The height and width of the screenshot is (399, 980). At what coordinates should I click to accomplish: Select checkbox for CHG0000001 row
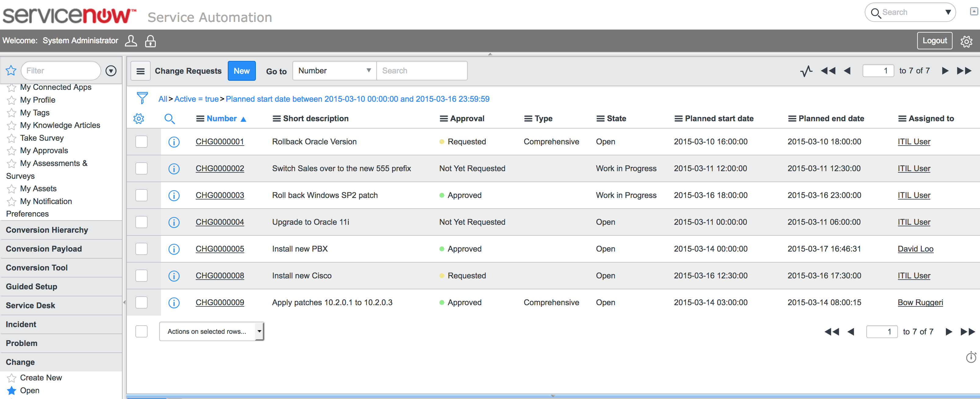point(141,142)
